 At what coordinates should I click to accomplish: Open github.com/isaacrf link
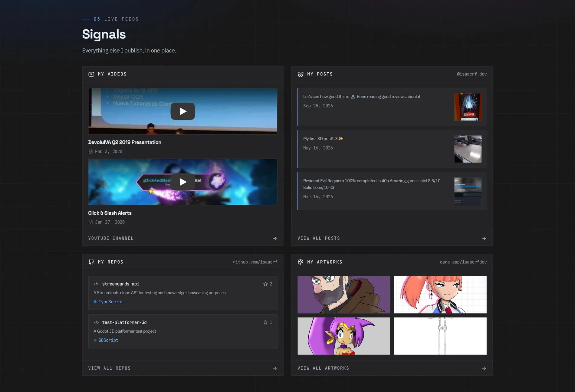(x=255, y=262)
